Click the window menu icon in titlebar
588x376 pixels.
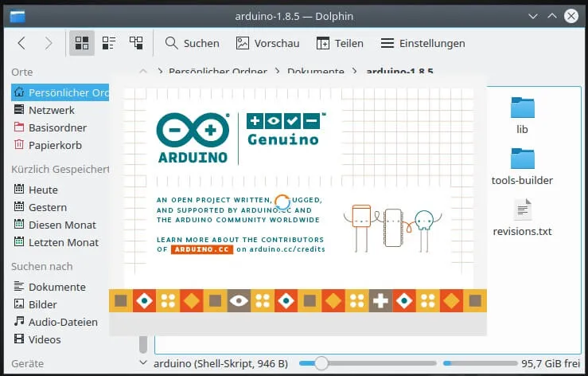pyautogui.click(x=16, y=15)
